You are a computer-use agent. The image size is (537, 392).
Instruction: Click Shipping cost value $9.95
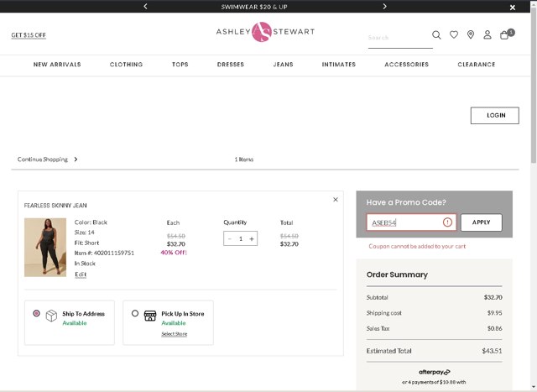(x=494, y=313)
